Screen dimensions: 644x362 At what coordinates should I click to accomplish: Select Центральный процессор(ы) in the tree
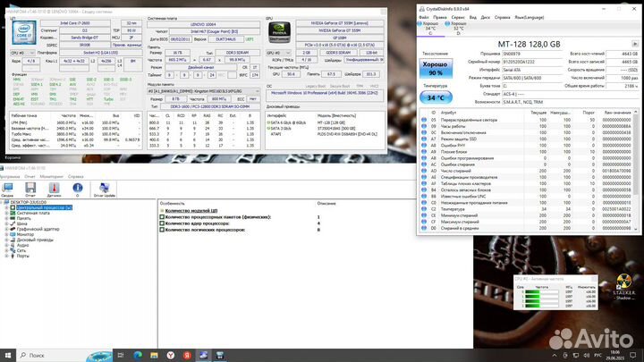point(45,207)
